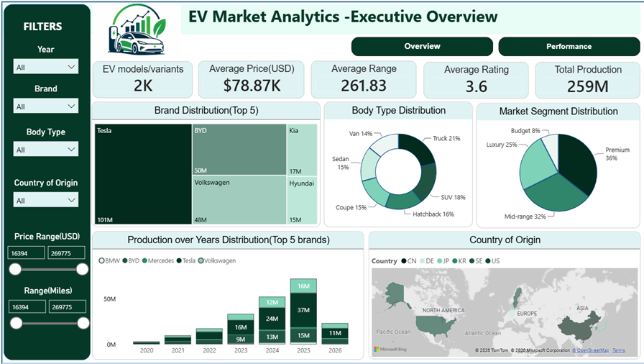644x364 pixels.
Task: Switch to the Performance page tab
Action: (x=569, y=47)
